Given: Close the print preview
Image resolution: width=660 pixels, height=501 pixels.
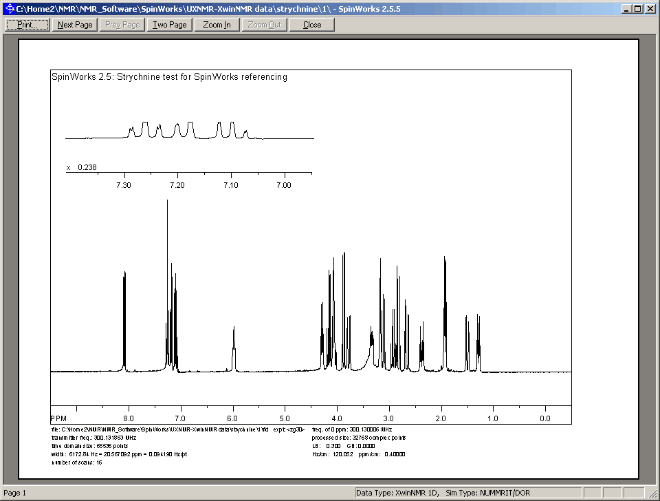Looking at the screenshot, I should coord(312,25).
